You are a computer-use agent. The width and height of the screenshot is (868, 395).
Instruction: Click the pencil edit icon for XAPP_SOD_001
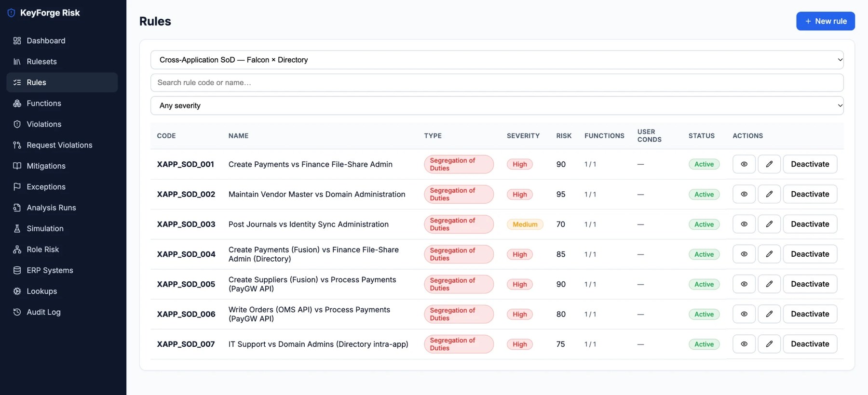click(x=769, y=164)
